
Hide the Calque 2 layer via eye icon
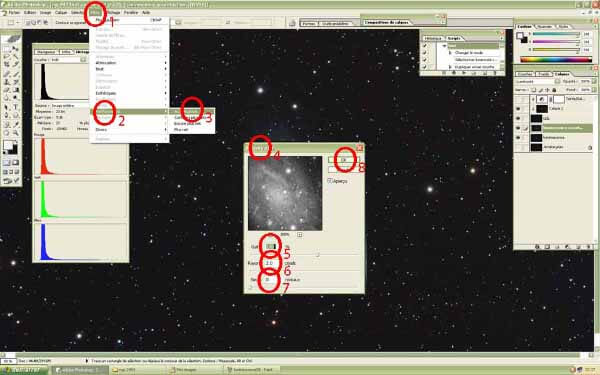coord(518,109)
